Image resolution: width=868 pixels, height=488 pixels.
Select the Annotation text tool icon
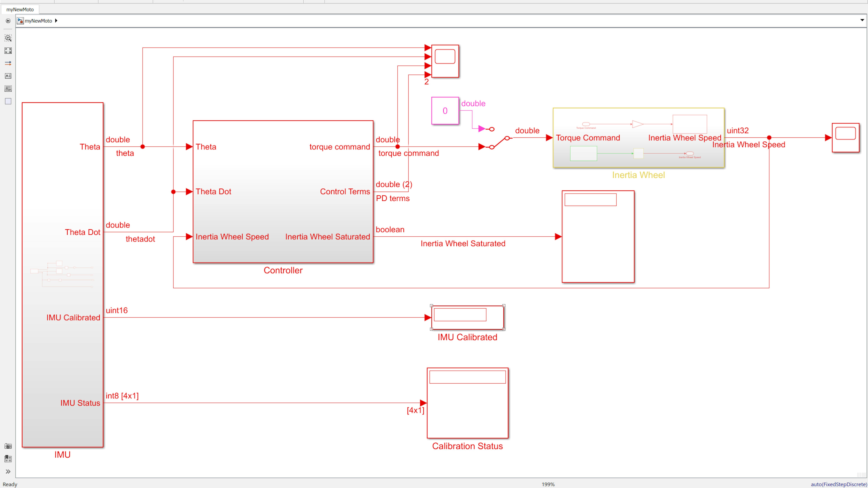pyautogui.click(x=8, y=76)
